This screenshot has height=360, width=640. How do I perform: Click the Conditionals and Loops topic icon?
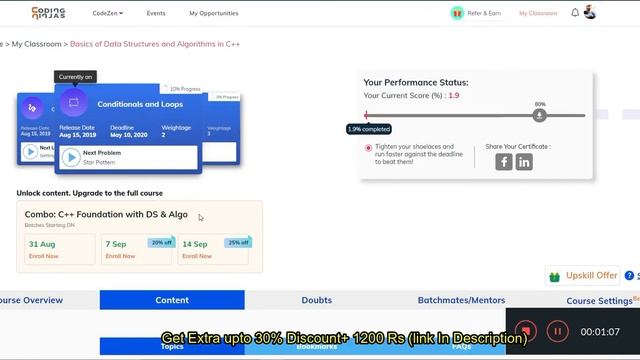pyautogui.click(x=73, y=102)
